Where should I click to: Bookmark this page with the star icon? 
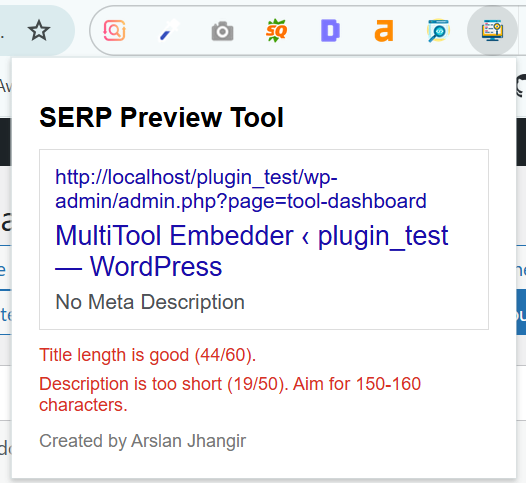pyautogui.click(x=39, y=31)
